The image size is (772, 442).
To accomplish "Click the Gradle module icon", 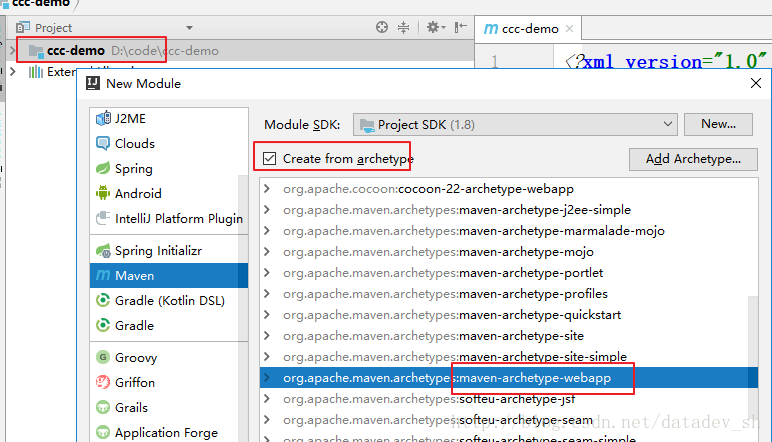I will coord(103,325).
